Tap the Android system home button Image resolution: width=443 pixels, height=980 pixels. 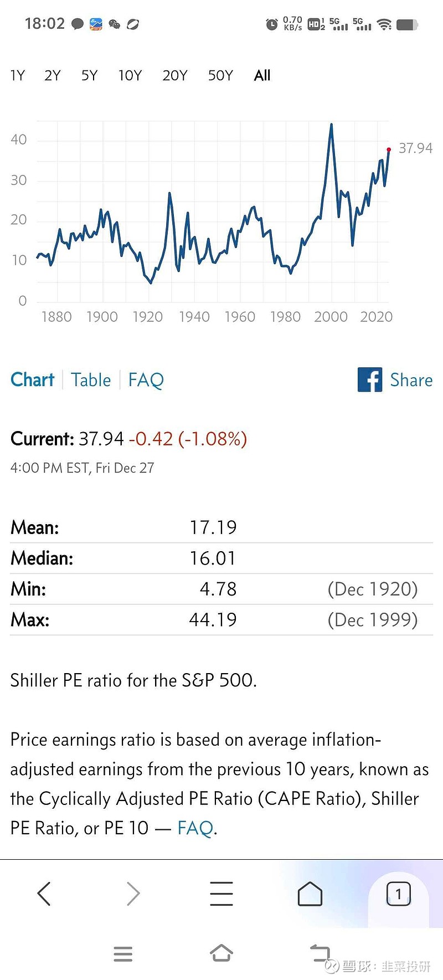(x=221, y=953)
